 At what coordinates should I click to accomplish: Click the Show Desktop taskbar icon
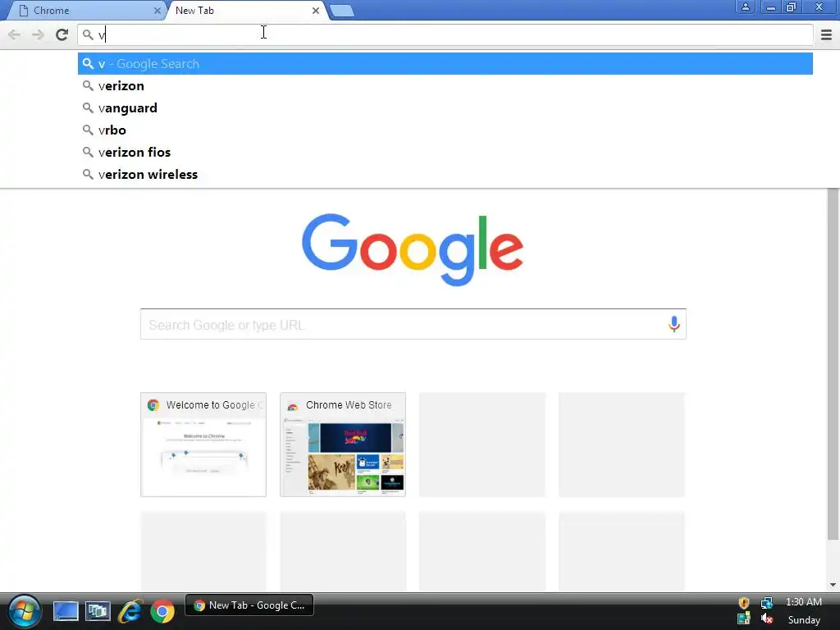(66, 611)
